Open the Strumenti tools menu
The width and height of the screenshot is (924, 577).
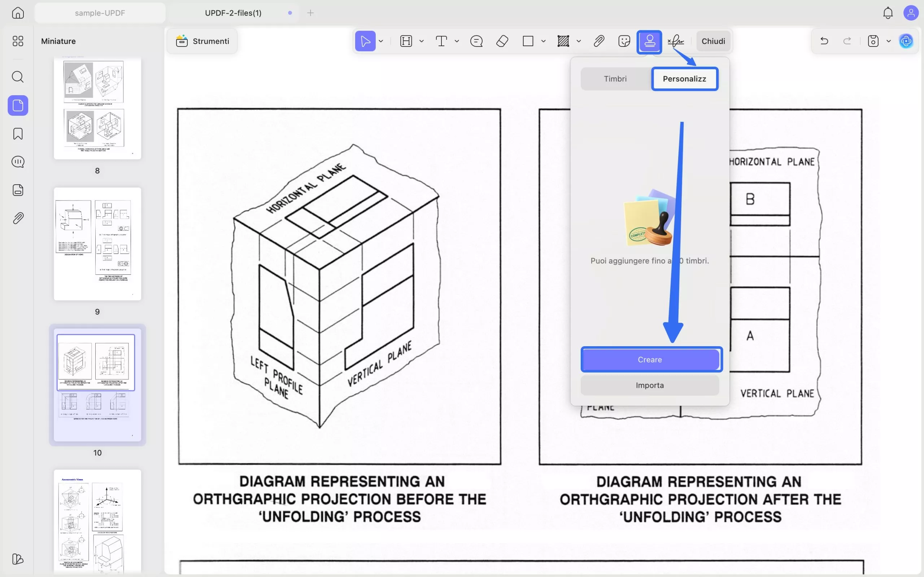click(202, 41)
